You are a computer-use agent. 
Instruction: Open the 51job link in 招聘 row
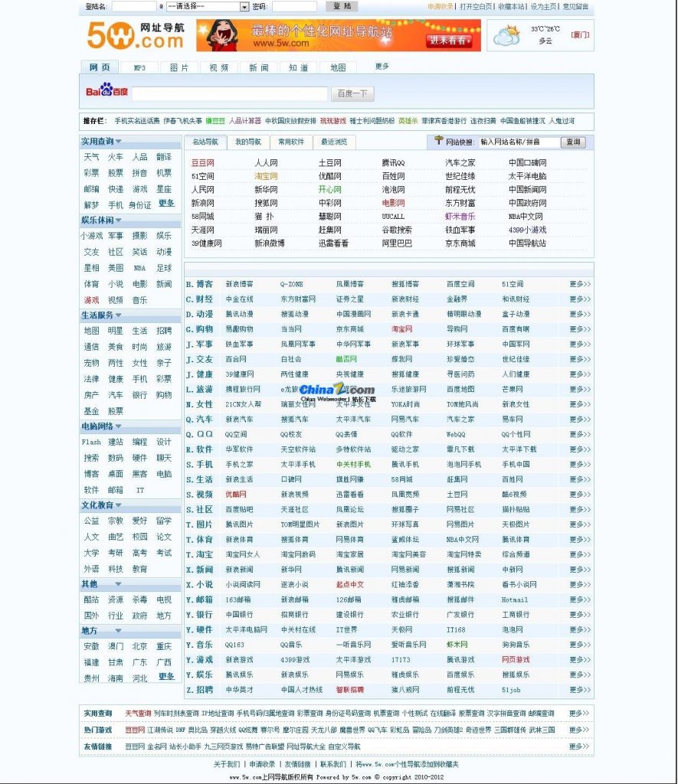click(512, 690)
